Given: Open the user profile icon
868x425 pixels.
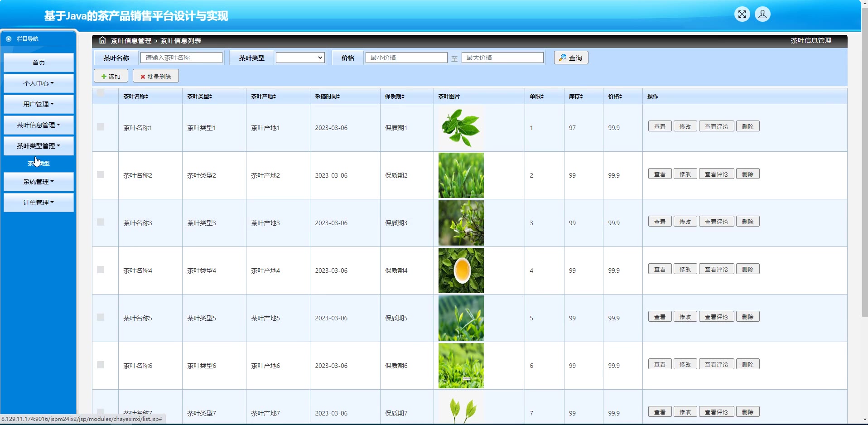Looking at the screenshot, I should tap(762, 14).
